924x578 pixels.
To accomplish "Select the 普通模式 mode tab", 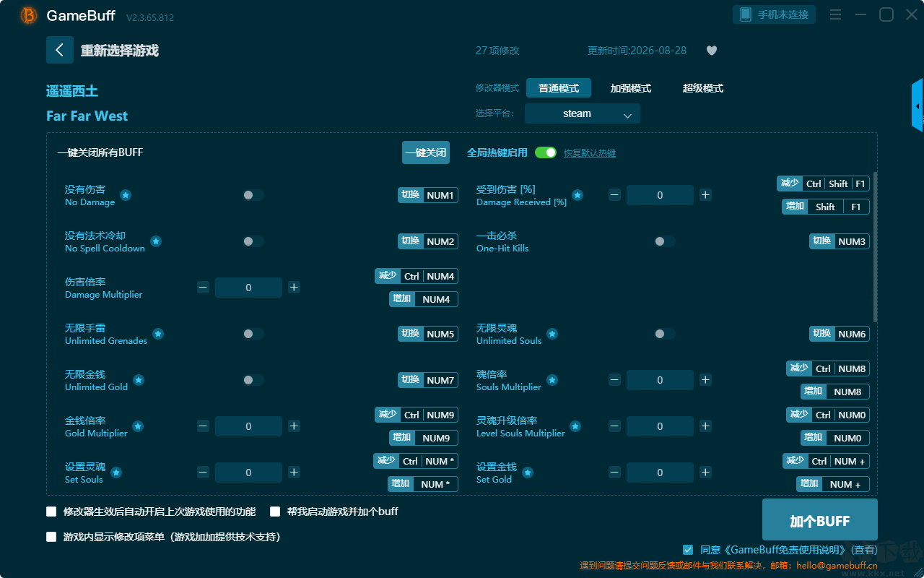I will point(559,88).
